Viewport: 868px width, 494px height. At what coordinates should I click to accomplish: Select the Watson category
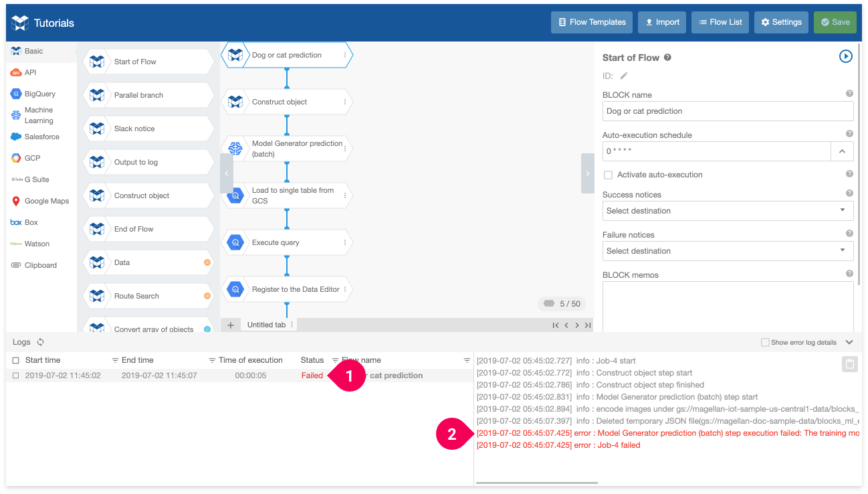coord(41,244)
